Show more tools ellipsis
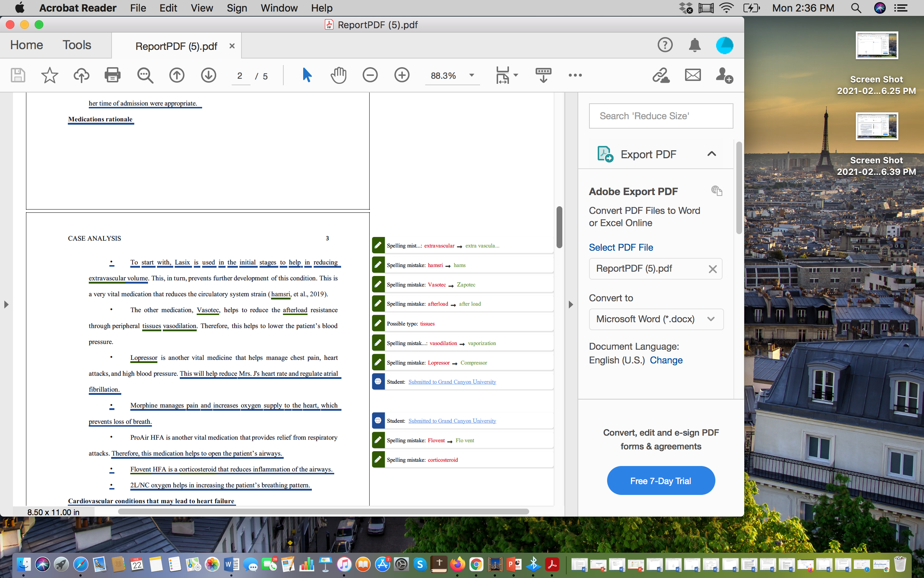Viewport: 924px width, 578px height. click(x=575, y=75)
